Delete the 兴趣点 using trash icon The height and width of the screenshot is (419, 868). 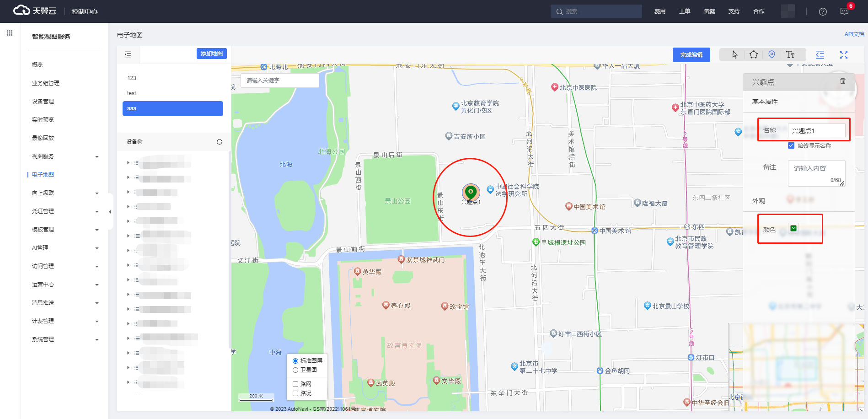click(x=843, y=81)
